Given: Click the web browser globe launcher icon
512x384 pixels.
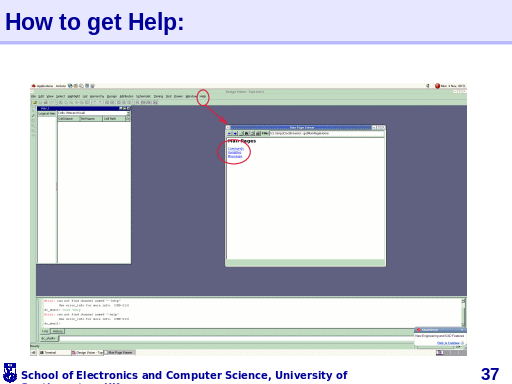Looking at the screenshot, I should [70, 86].
